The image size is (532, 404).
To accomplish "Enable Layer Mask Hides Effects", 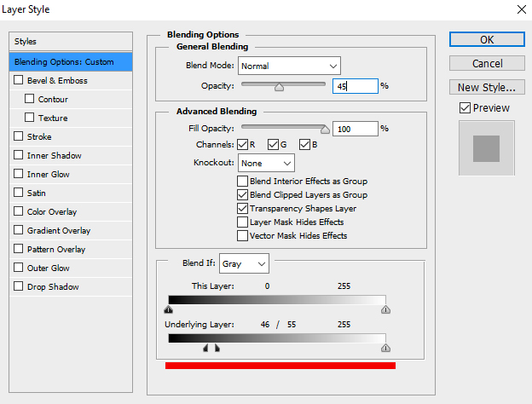I will 242,222.
